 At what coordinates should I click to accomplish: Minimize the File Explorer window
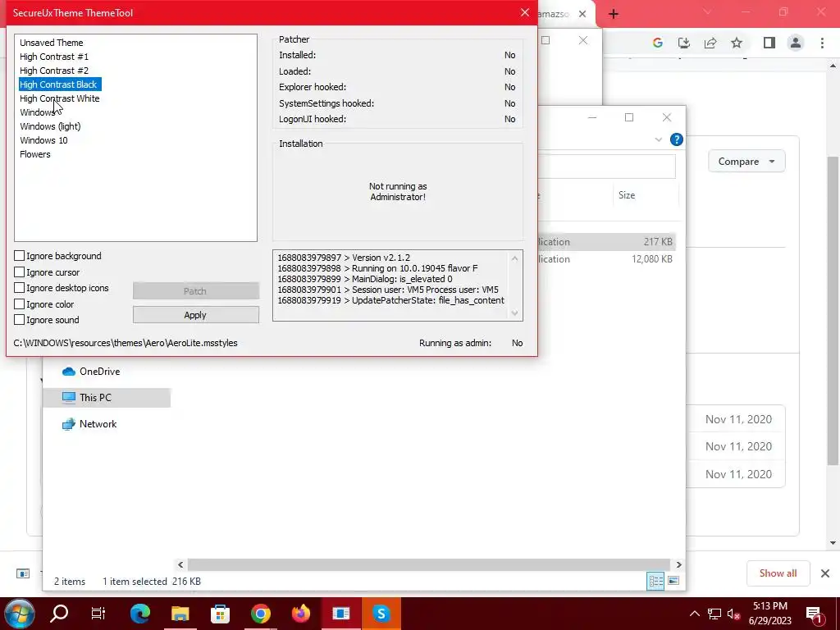point(592,117)
